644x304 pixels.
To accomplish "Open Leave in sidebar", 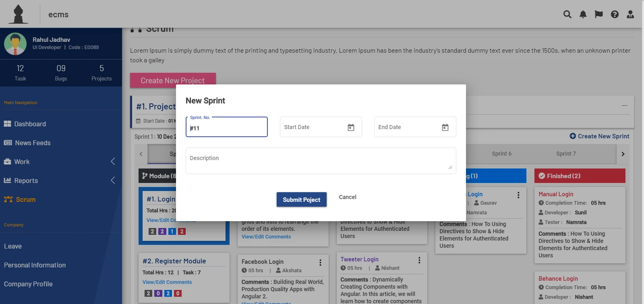I will tap(13, 246).
